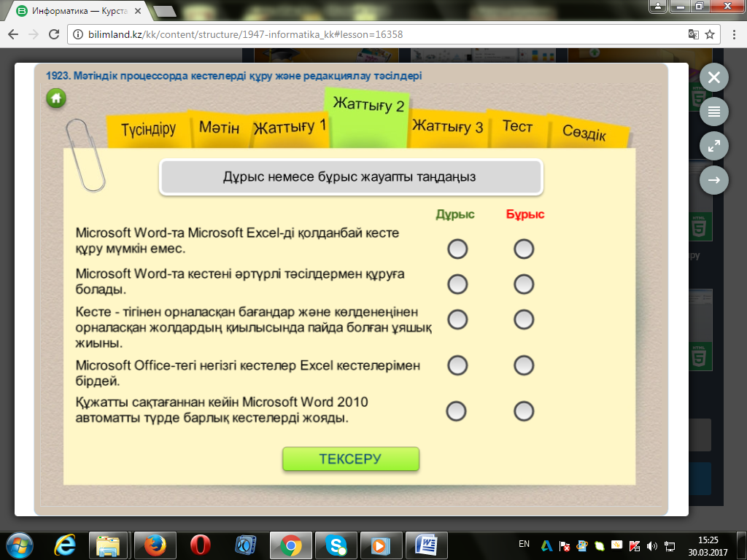747x560 pixels.
Task: Click the Autodesk tray icon
Action: (546, 546)
